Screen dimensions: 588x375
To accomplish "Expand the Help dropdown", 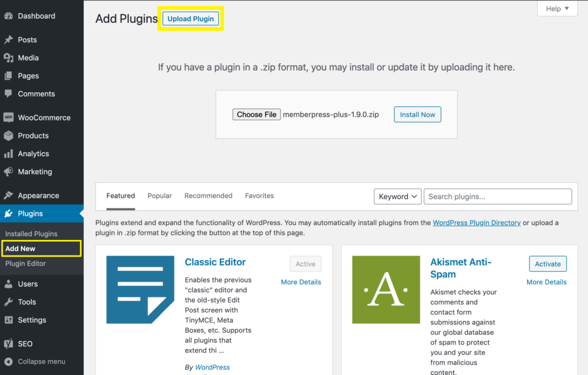I will coord(557,8).
